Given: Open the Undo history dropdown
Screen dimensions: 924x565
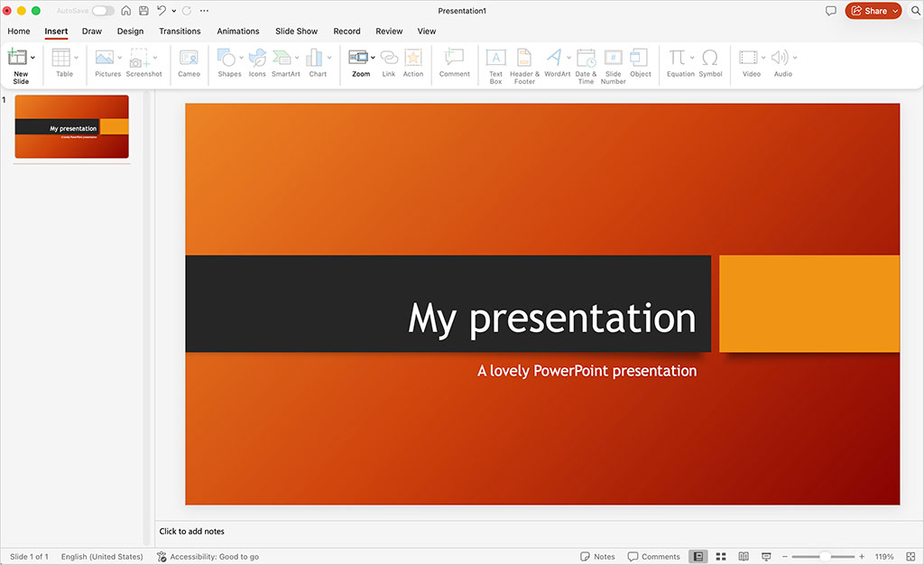Looking at the screenshot, I should [174, 11].
